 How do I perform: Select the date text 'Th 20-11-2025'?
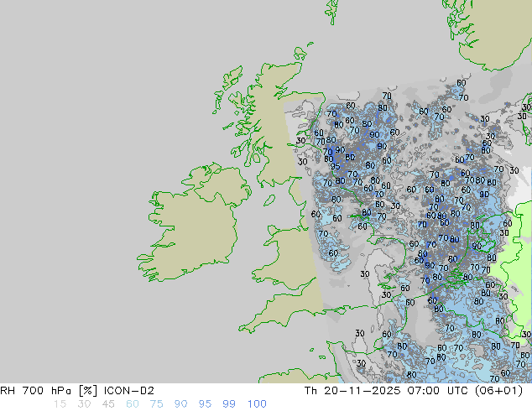(x=353, y=391)
